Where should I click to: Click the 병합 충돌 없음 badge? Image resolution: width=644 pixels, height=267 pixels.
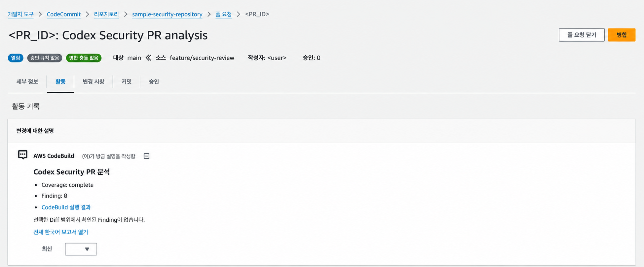coord(84,58)
